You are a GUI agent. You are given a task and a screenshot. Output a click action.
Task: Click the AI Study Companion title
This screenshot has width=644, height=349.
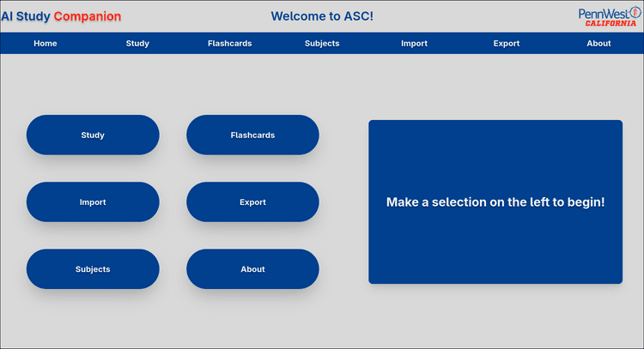61,16
